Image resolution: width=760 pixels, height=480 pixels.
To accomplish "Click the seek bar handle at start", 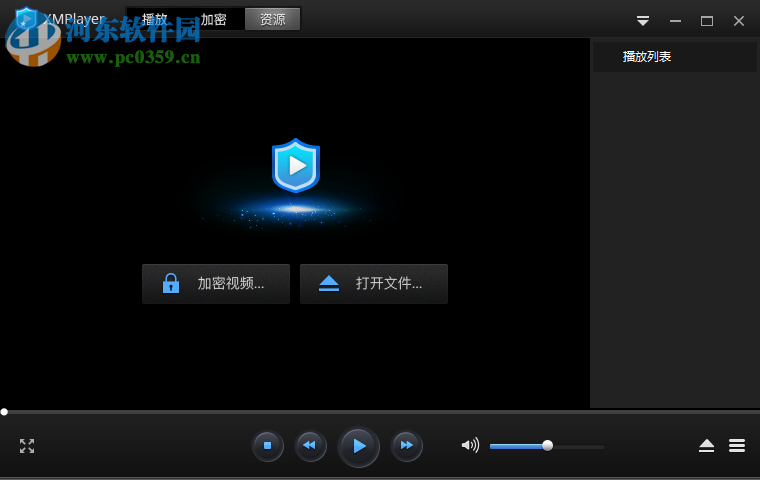I will tap(4, 412).
